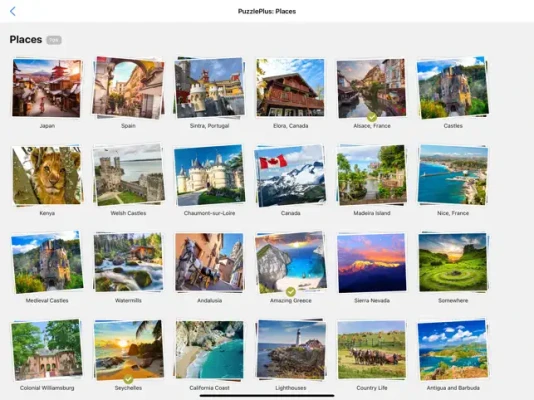Select the Watermills puzzle thumbnail
This screenshot has width=534, height=400.
pyautogui.click(x=128, y=262)
